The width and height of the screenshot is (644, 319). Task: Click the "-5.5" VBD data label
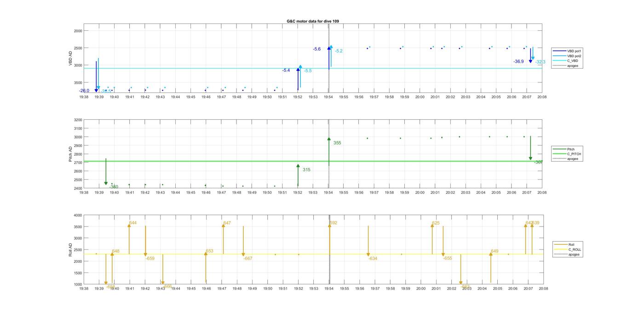point(308,71)
